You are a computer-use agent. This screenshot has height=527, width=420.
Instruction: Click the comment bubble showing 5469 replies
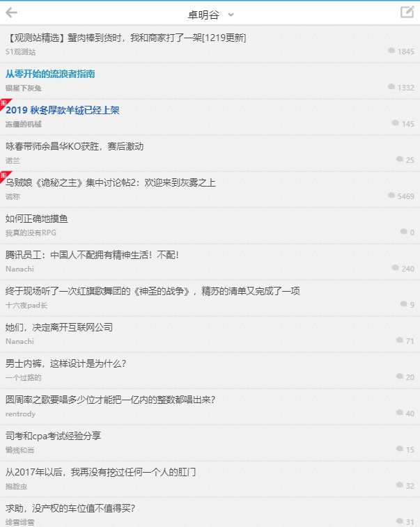click(x=391, y=195)
